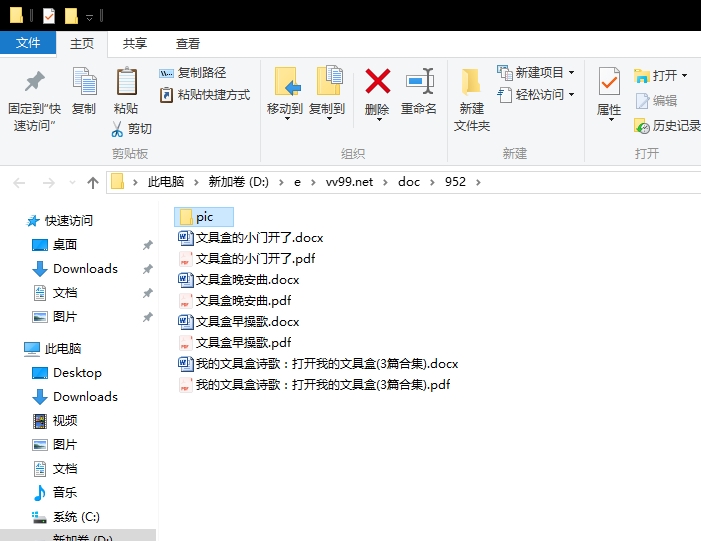Click Quick access (快速访问) in the sidebar
This screenshot has width=701, height=541.
point(59,220)
